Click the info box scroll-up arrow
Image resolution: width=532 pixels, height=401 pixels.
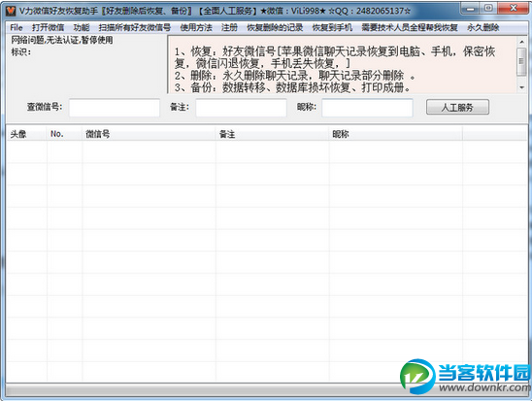(x=521, y=42)
